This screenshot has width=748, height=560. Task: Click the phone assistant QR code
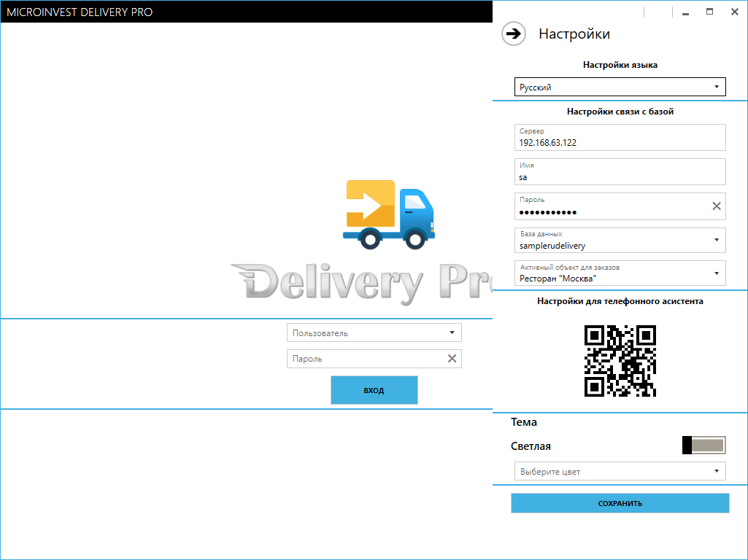click(x=620, y=361)
